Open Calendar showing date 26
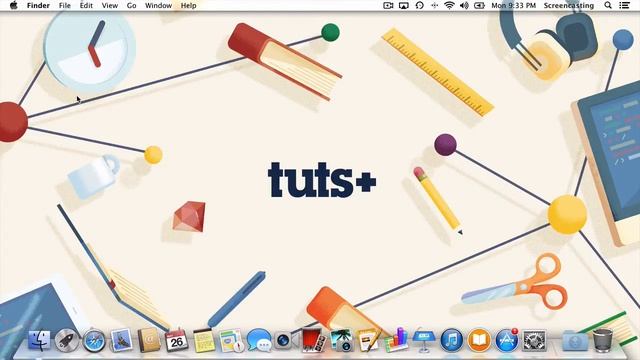 [176, 340]
